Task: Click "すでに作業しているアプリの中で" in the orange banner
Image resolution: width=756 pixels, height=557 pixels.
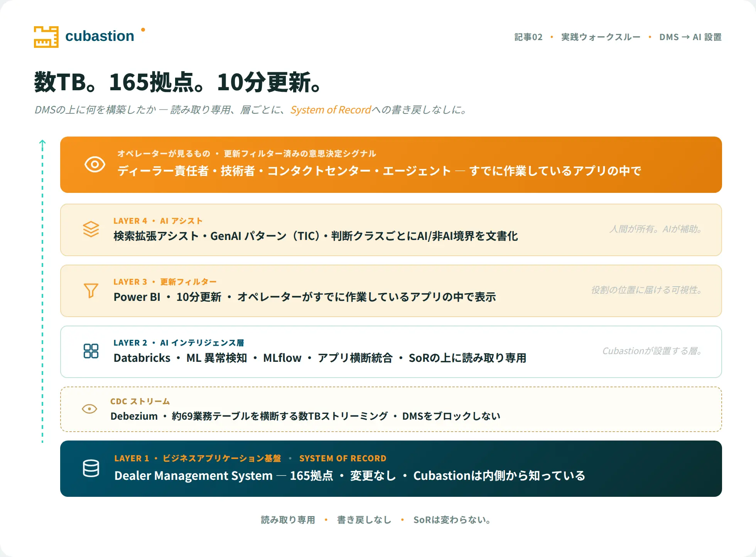Action: coord(555,170)
